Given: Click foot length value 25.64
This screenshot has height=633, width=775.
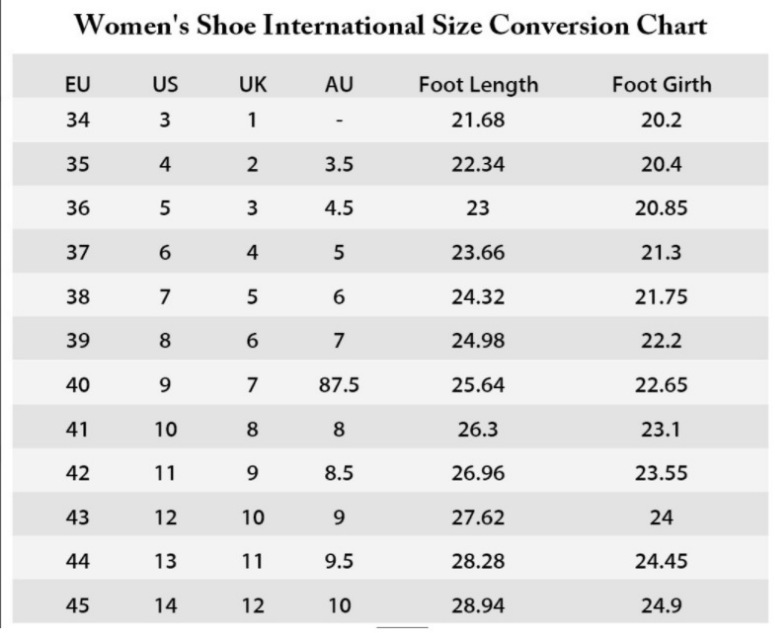Looking at the screenshot, I should click(478, 385).
